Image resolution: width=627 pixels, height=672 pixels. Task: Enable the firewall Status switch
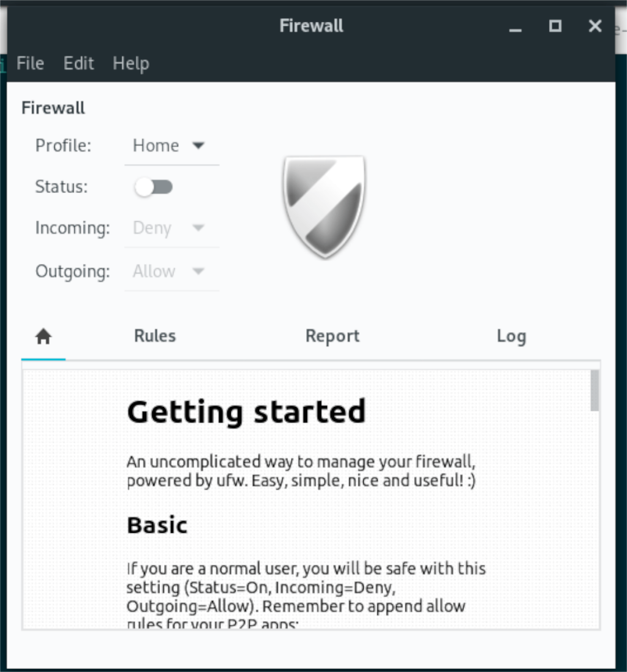154,187
